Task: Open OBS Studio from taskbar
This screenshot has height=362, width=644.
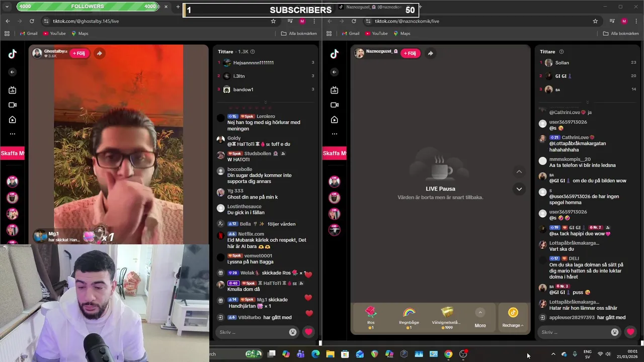Action: click(463, 354)
